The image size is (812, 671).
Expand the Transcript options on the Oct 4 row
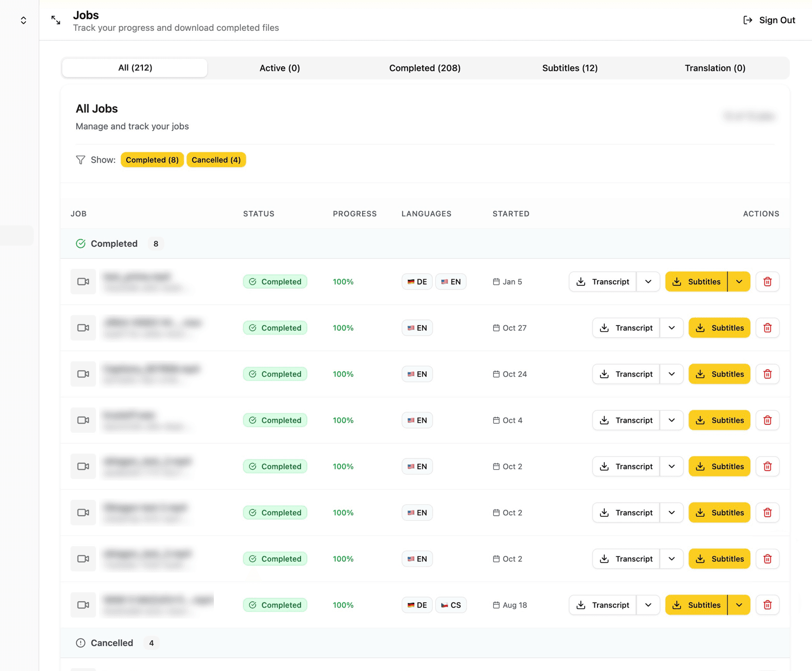point(671,420)
